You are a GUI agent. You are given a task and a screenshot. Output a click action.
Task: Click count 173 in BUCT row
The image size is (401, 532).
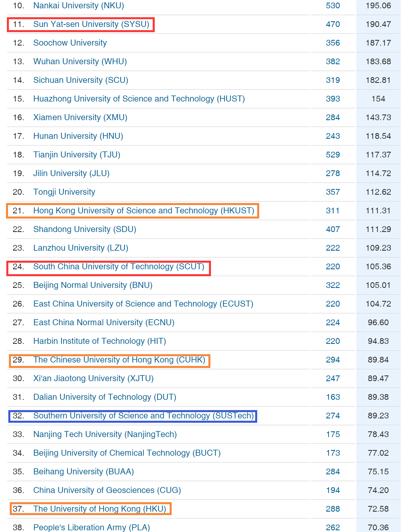coord(333,453)
